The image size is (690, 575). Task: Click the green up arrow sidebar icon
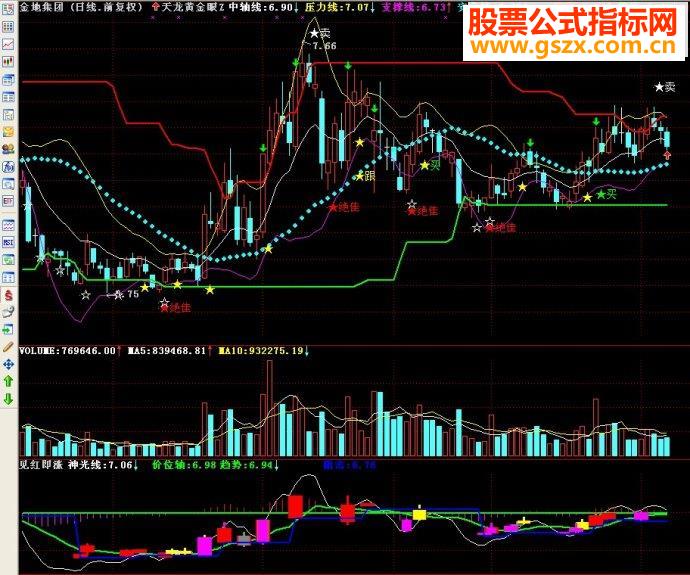(8, 381)
